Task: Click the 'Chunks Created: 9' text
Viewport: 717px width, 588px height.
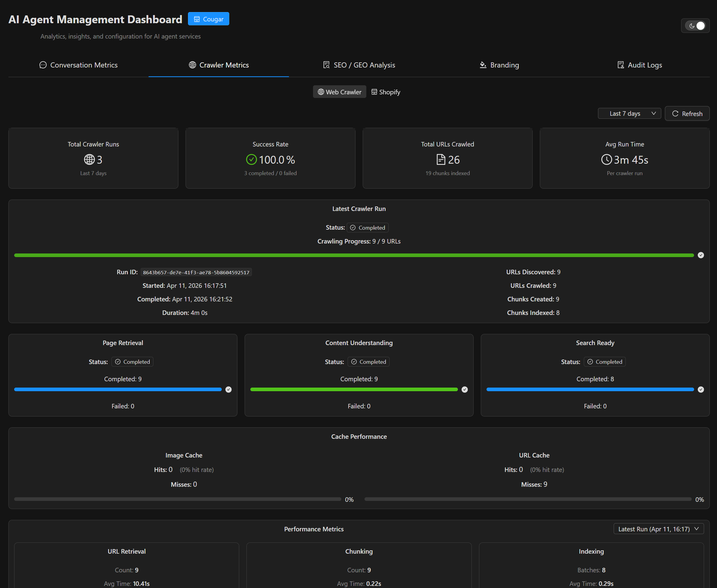Action: click(x=533, y=299)
